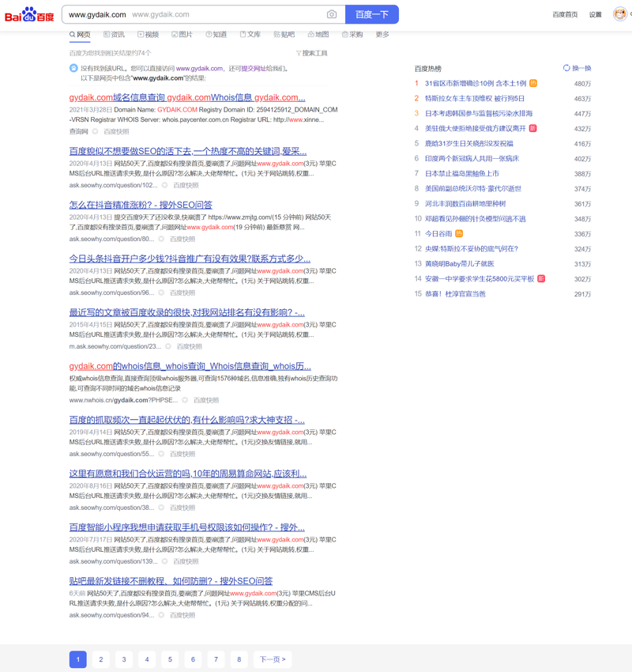Click 下一页 next page button
Screen dimensions: 632x672
coord(273,659)
